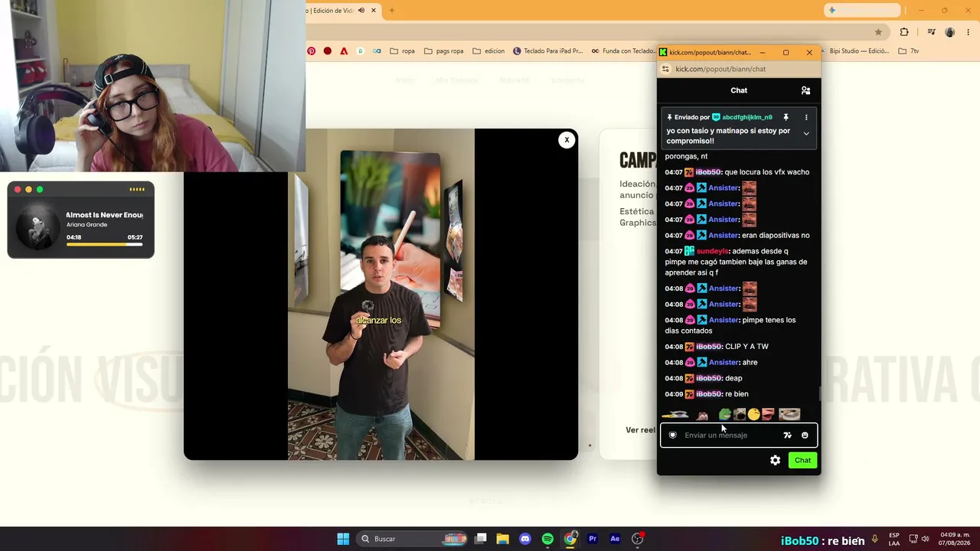The image size is (980, 551).
Task: Open File Explorer from taskbar
Action: [503, 539]
